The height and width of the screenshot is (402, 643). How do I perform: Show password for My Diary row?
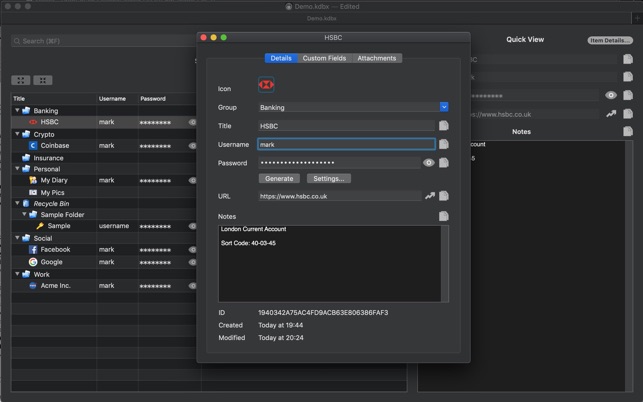pyautogui.click(x=192, y=180)
